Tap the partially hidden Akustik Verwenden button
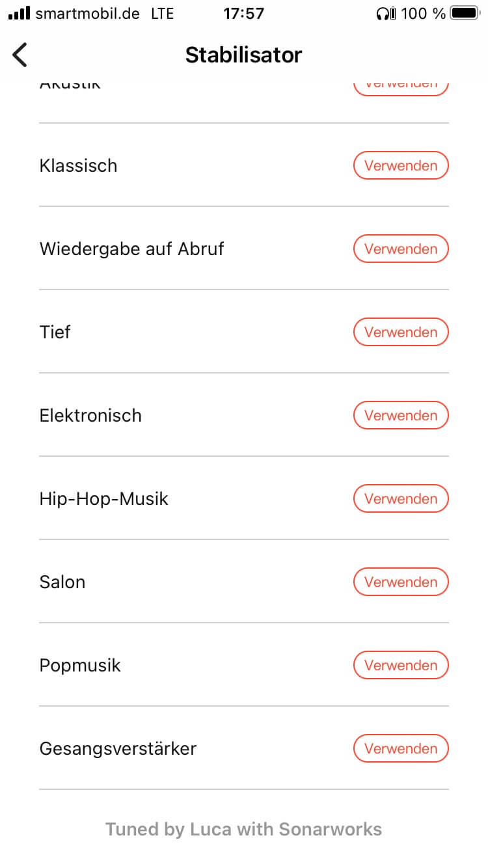This screenshot has height=868, width=488. (401, 87)
